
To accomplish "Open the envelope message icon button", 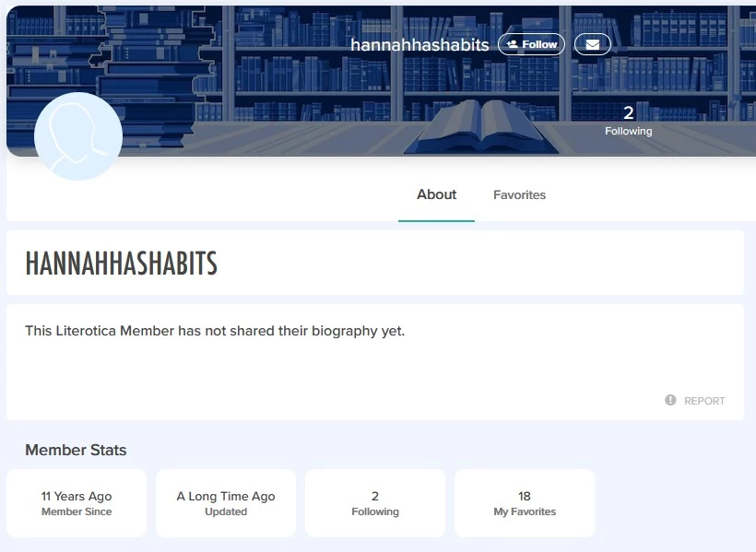I will (x=593, y=44).
